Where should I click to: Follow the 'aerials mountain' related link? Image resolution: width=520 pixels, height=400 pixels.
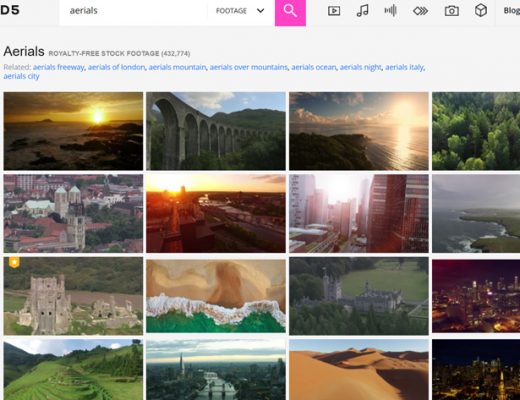(177, 67)
